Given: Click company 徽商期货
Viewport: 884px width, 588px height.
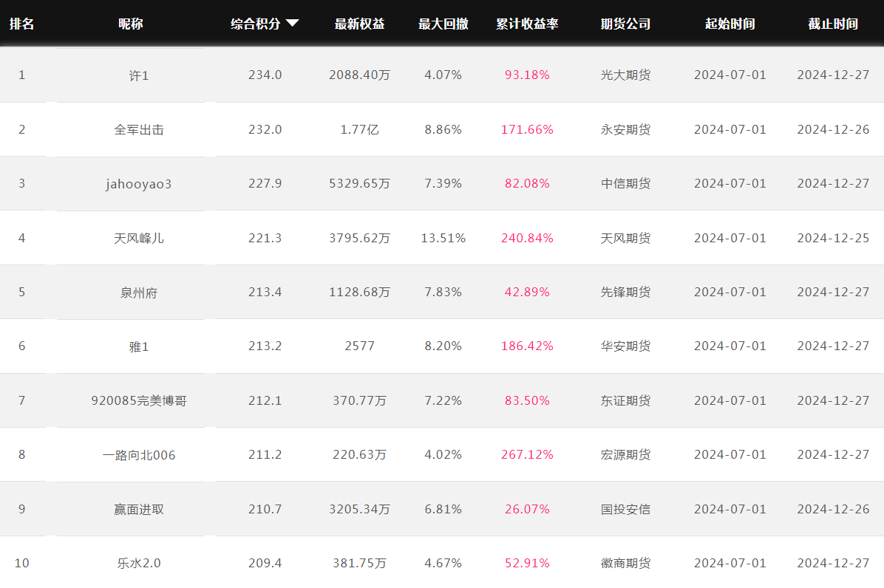Looking at the screenshot, I should click(x=625, y=563).
